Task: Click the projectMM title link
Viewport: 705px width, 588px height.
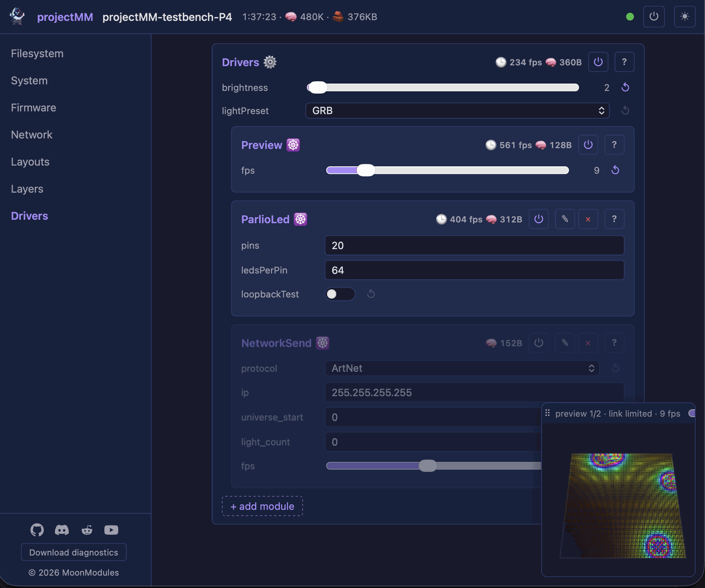Action: tap(65, 17)
